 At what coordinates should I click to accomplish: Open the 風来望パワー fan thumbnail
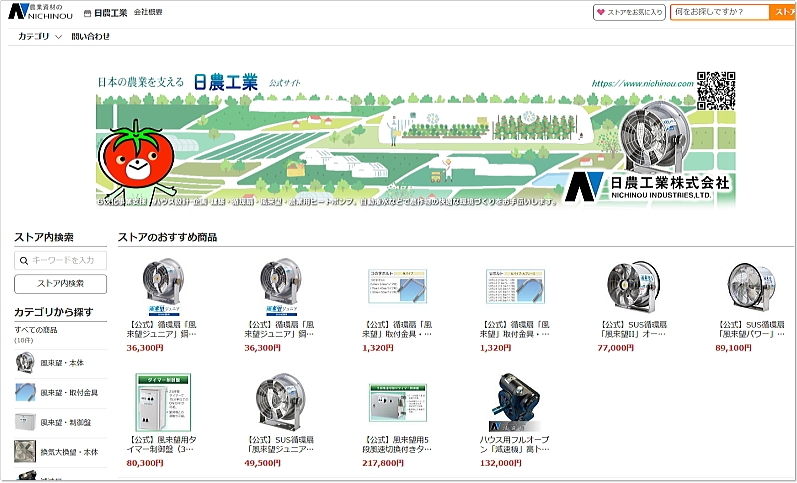(751, 286)
